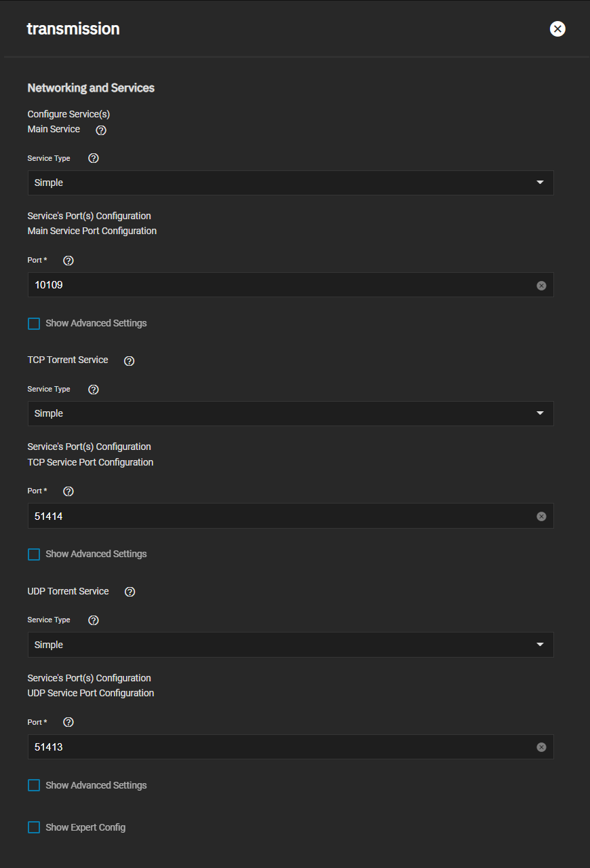Click the Main Service Port Configuration label
Screen dimensions: 590x868
(x=92, y=231)
